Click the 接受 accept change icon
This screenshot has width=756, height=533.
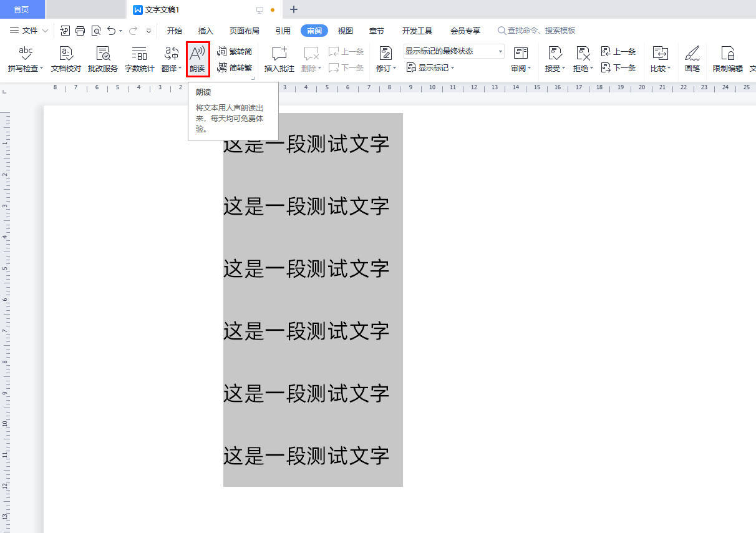click(x=555, y=54)
